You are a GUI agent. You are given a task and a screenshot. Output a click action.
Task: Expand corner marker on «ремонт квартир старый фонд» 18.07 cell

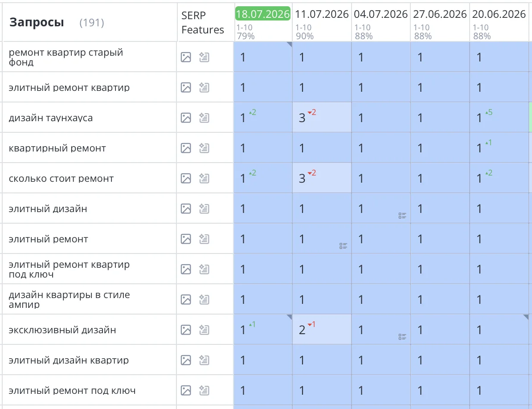tap(290, 45)
